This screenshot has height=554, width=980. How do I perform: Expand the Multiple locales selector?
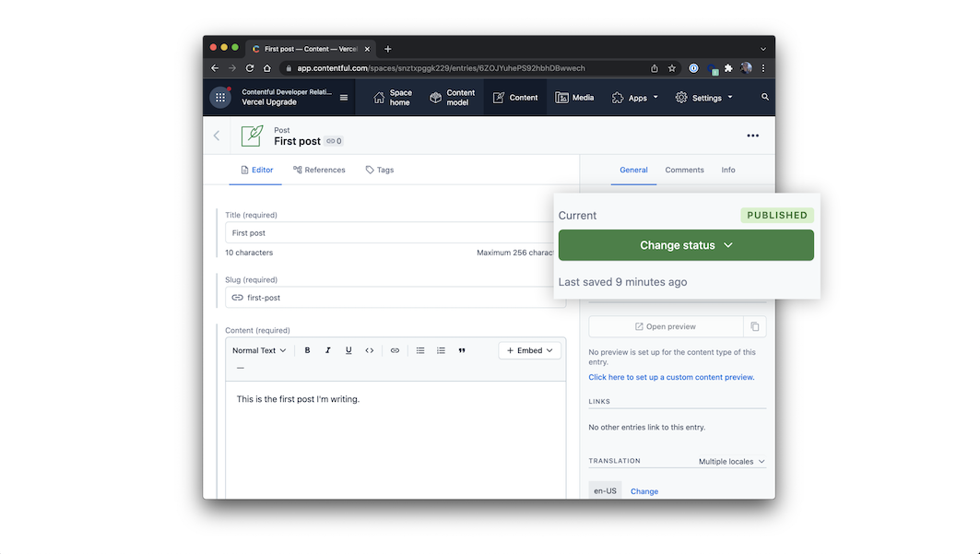click(732, 461)
